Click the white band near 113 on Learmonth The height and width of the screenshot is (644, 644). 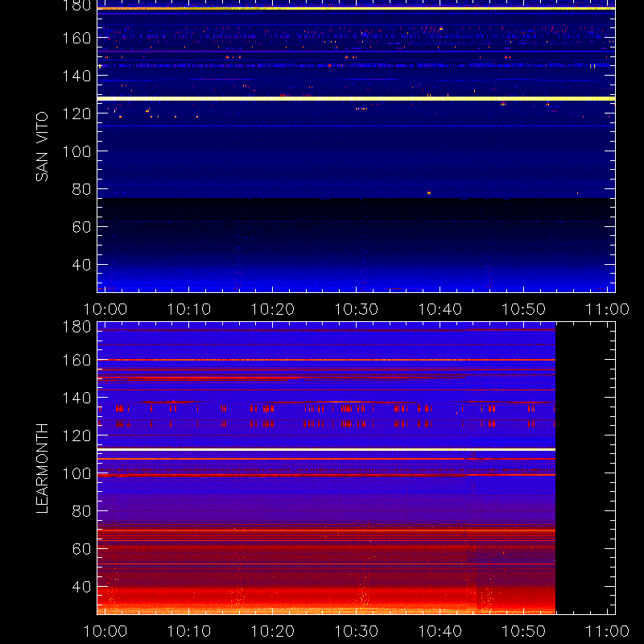326,450
